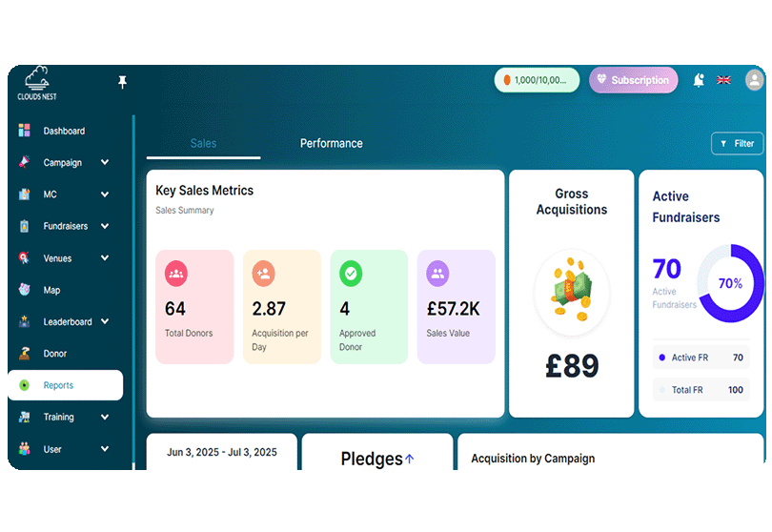Click the Key Sales Metrics heading
The image size is (772, 532).
click(204, 191)
